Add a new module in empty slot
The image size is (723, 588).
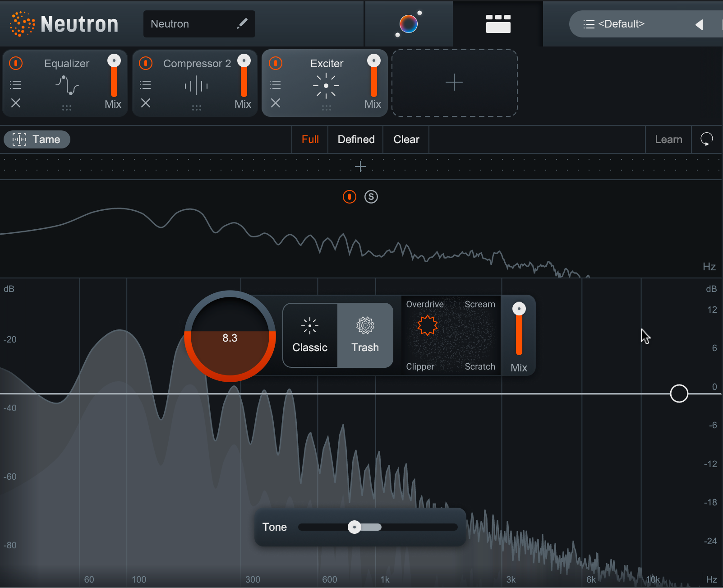point(454,83)
